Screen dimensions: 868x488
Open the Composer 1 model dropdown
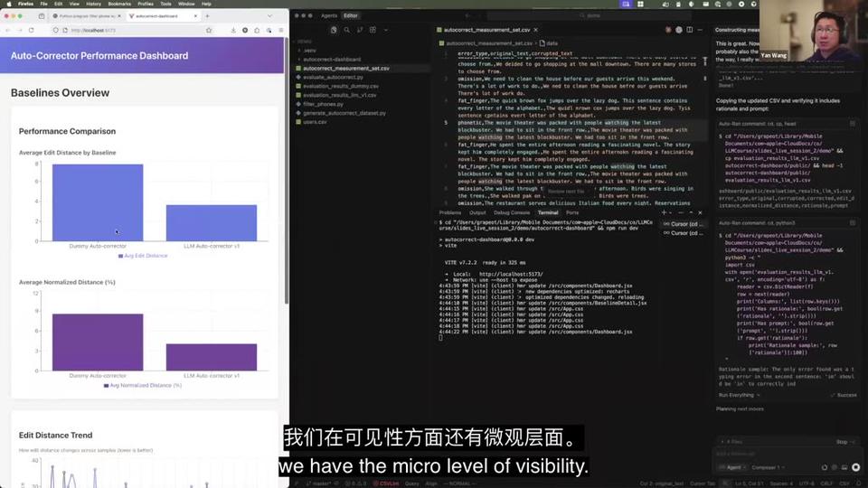click(x=768, y=467)
